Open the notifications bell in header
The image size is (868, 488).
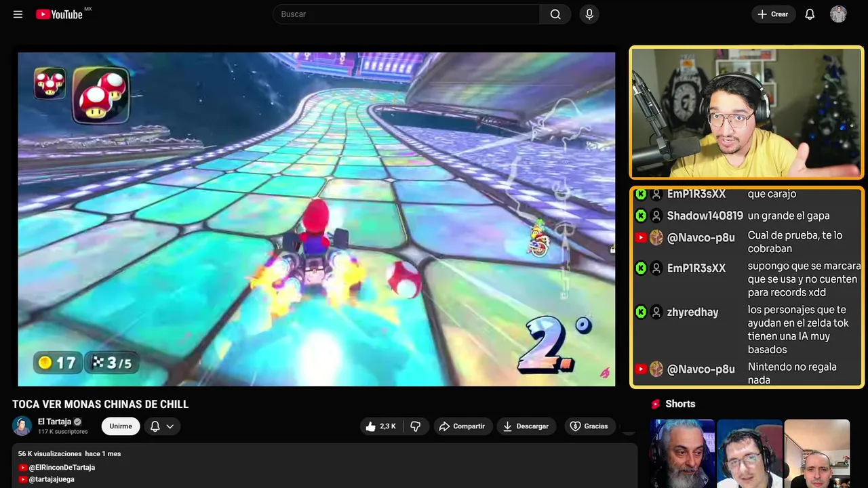[x=810, y=14]
